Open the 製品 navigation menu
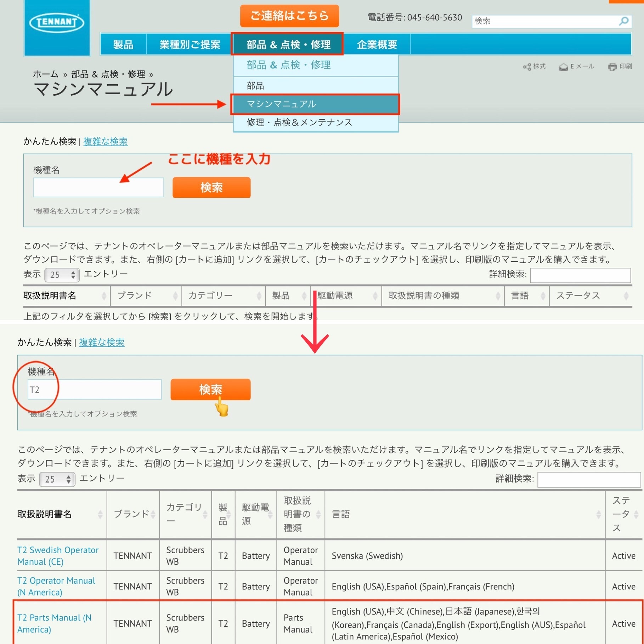This screenshot has height=644, width=644. 123,45
